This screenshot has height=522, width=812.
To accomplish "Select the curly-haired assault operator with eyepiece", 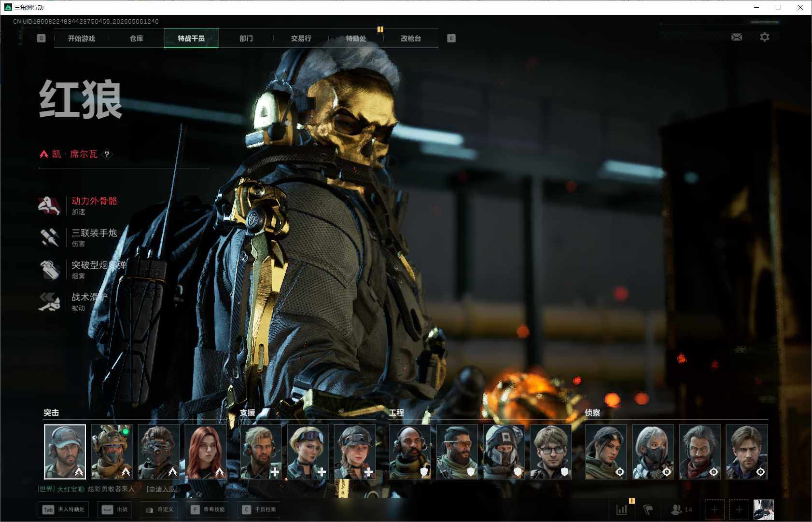I will pos(158,452).
